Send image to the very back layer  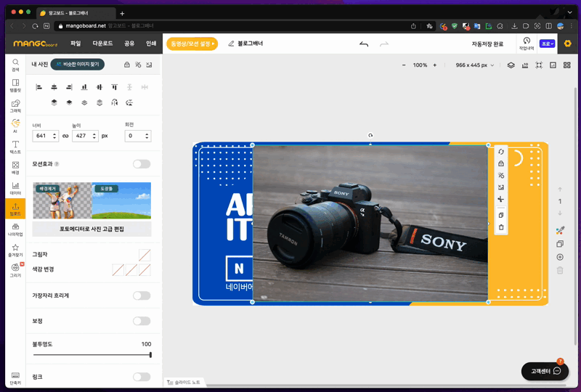click(x=99, y=102)
